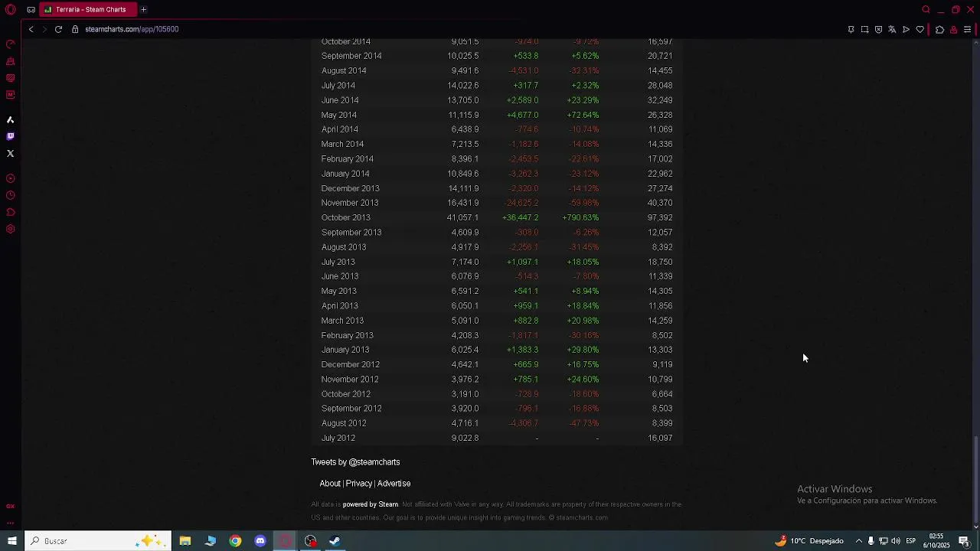Open History clock icon in sidebar
The width and height of the screenshot is (980, 551).
coord(11,195)
